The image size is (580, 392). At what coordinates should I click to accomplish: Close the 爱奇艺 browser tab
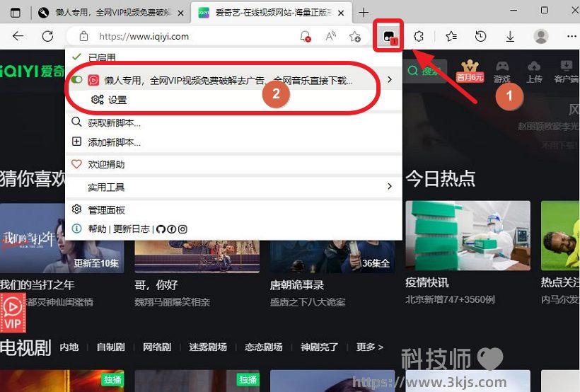click(x=341, y=13)
